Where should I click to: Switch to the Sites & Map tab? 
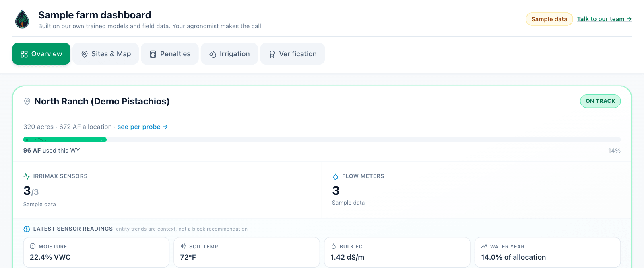pyautogui.click(x=106, y=54)
